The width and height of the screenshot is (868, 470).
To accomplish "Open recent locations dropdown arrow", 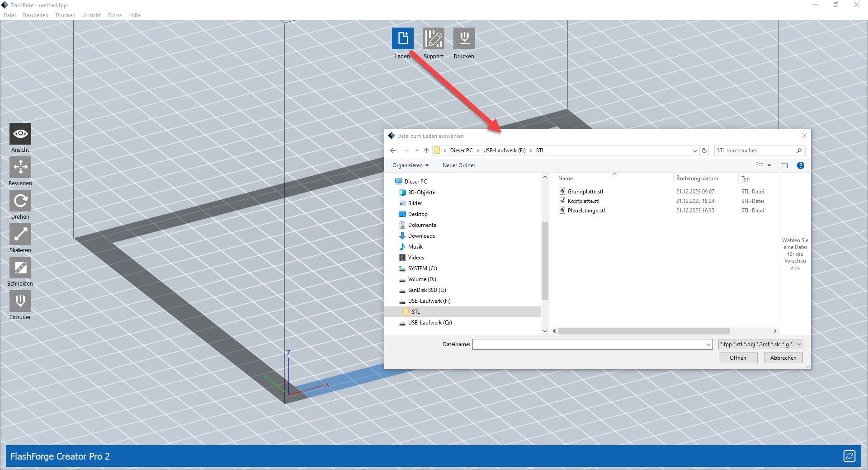I will pos(417,150).
